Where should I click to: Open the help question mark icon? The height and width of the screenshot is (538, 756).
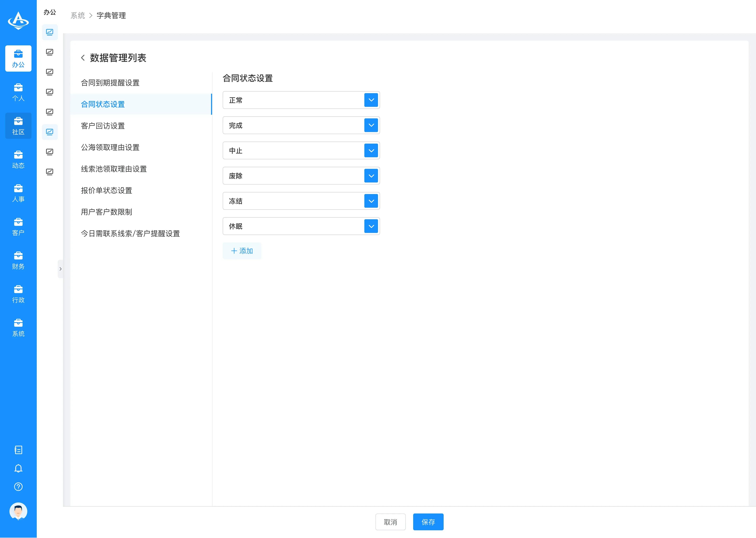(18, 487)
